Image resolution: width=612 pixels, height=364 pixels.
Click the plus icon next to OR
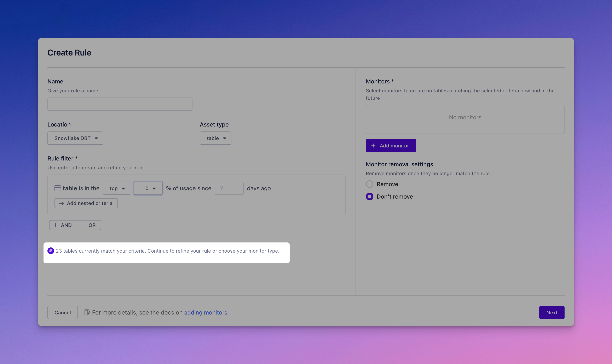(83, 225)
